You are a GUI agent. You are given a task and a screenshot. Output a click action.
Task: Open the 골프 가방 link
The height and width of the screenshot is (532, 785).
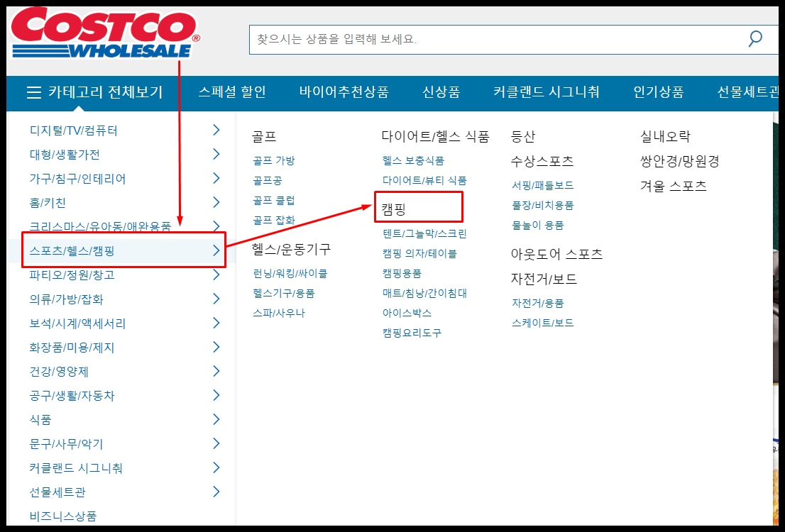(274, 160)
